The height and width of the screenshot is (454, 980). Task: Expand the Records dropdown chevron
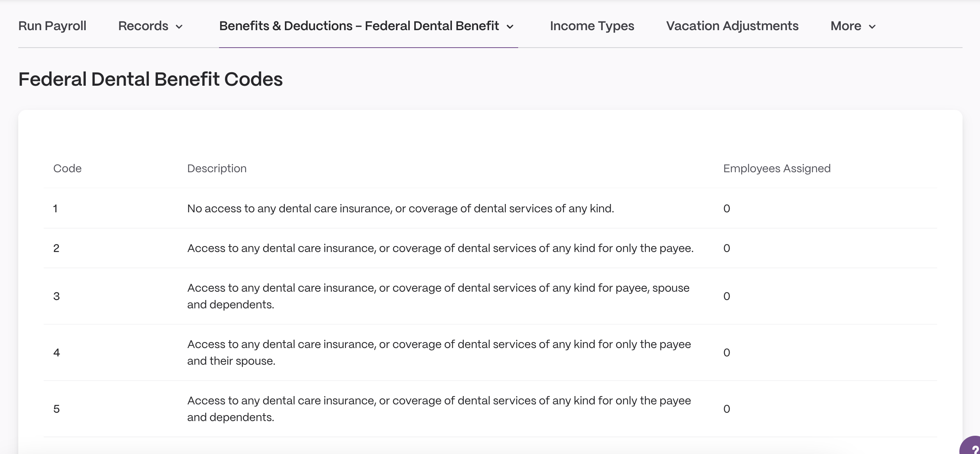pyautogui.click(x=179, y=27)
